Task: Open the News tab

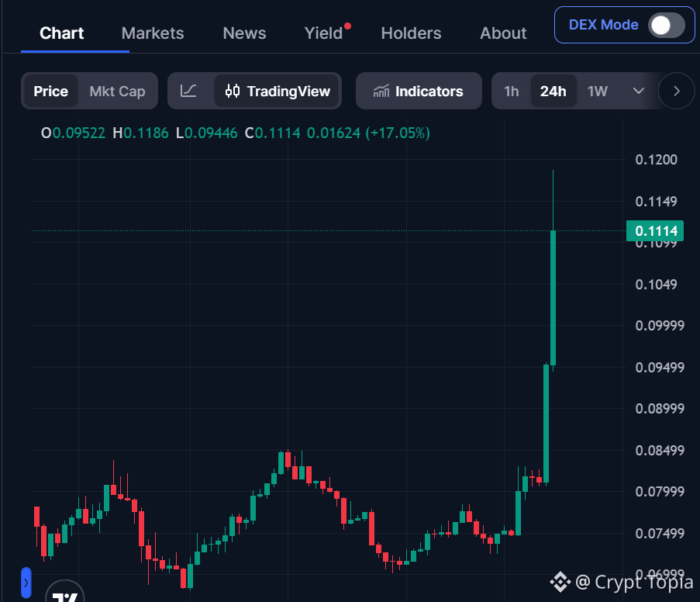Action: 244,33
